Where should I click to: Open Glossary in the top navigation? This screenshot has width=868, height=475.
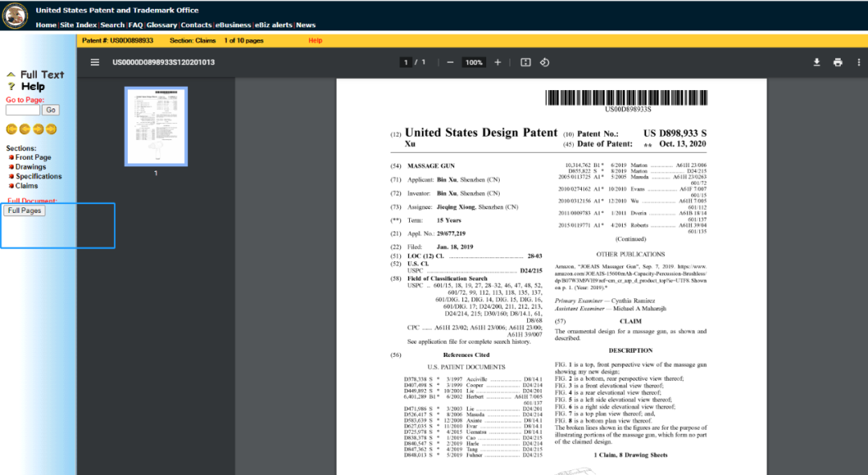[x=162, y=25]
